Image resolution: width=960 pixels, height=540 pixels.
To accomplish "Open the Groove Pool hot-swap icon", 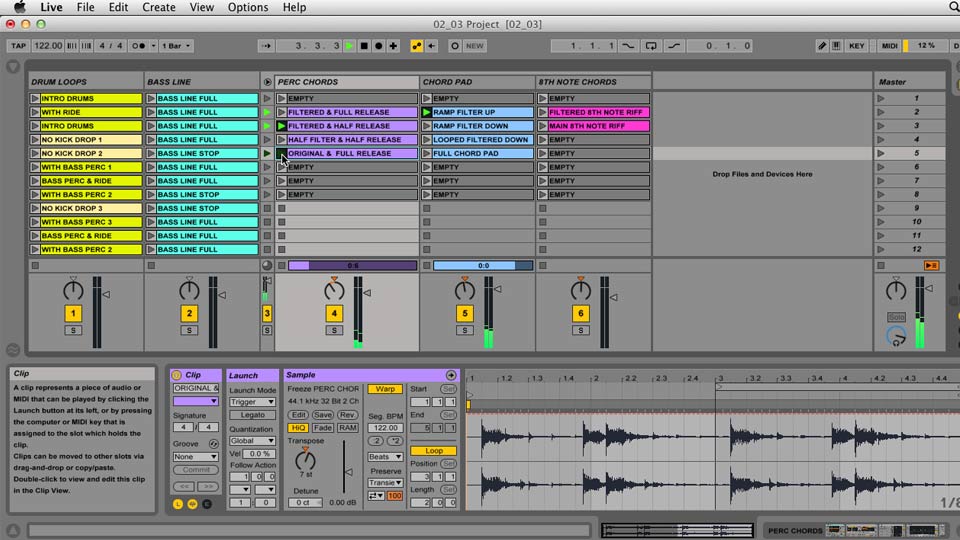I will (214, 444).
